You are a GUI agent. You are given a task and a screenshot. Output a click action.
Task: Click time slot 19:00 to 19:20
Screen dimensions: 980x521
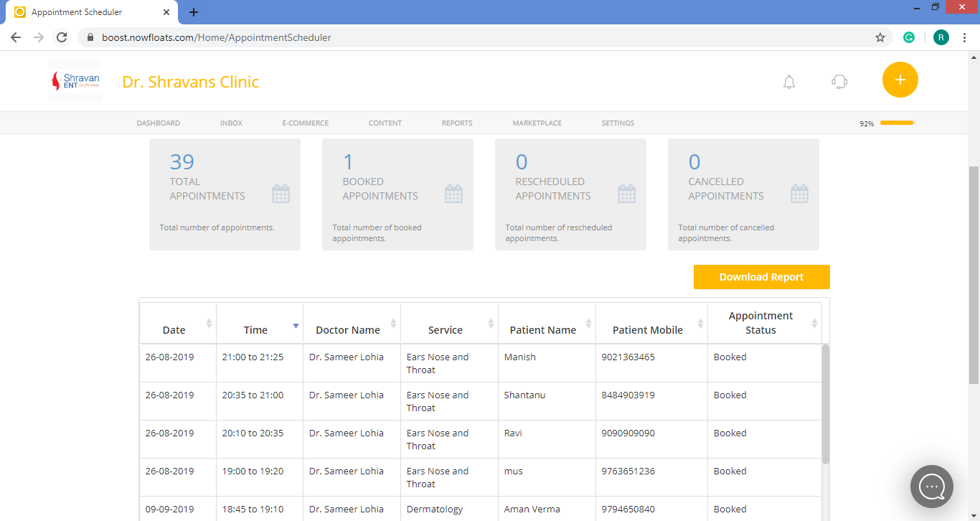[x=253, y=471]
